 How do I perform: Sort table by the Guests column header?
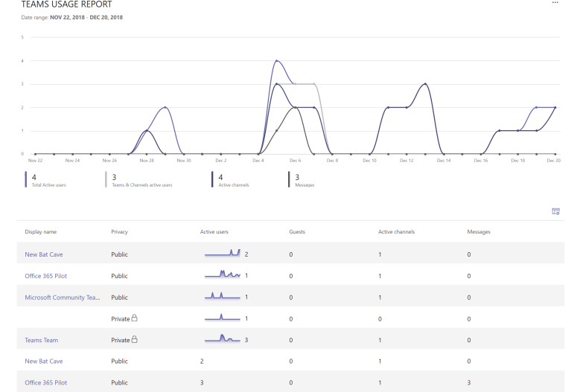click(297, 232)
